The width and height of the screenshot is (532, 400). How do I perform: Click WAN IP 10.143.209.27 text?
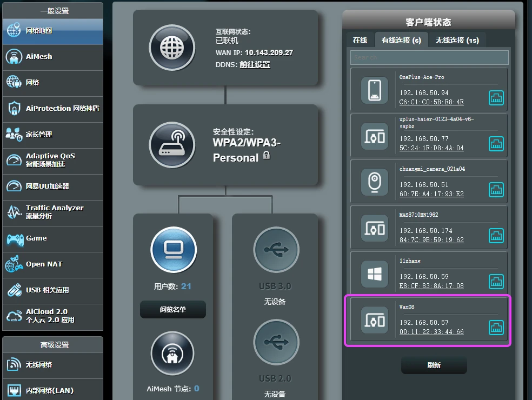[x=269, y=52]
